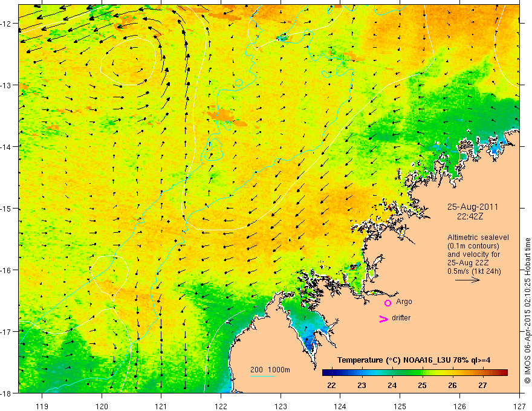The image size is (532, 411).
Task: Click the '25-Aug 22Z' caption line
Action: 469,263
